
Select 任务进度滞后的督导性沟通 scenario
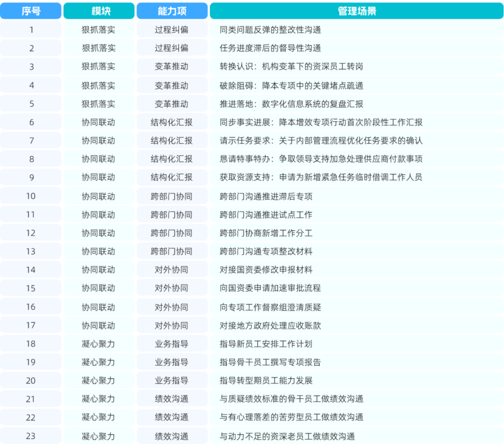point(270,48)
